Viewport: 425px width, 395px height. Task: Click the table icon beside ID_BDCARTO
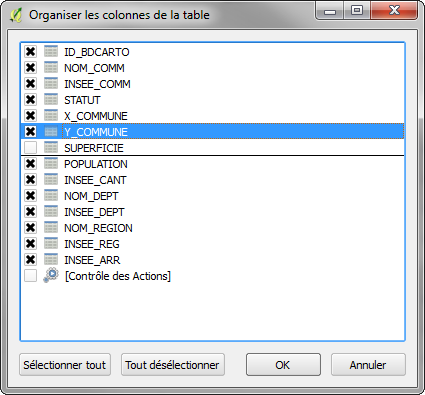51,52
